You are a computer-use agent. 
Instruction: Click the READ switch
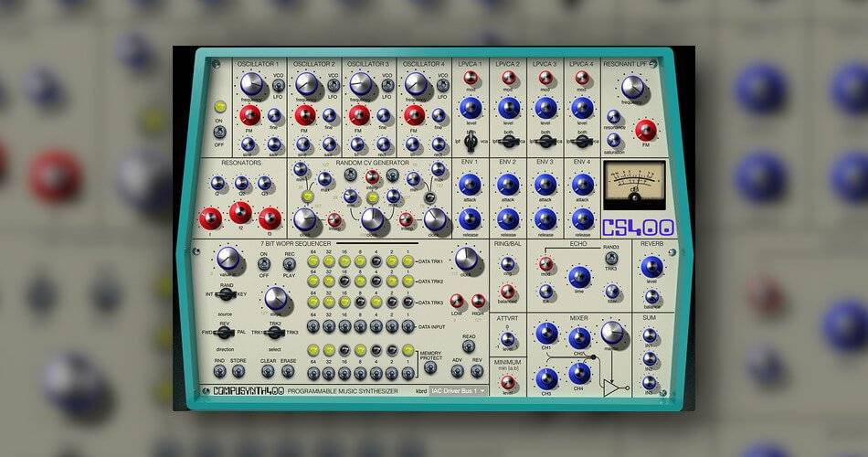click(469, 346)
